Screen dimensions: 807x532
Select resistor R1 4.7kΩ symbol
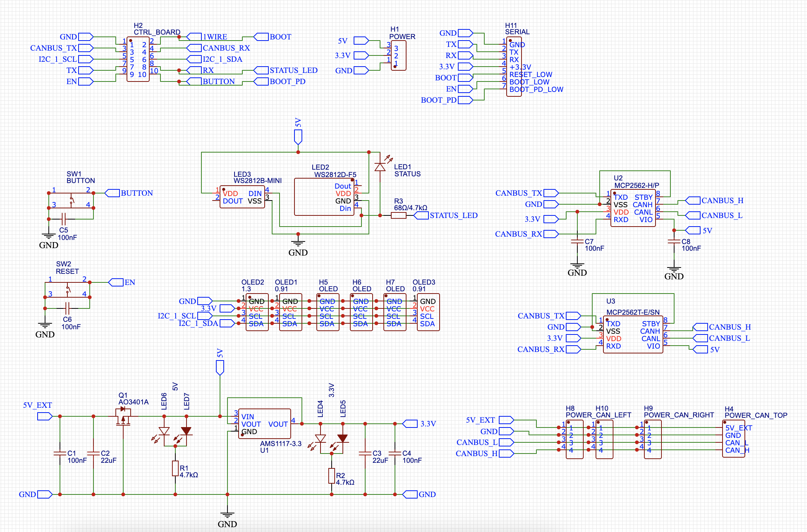[x=175, y=468]
